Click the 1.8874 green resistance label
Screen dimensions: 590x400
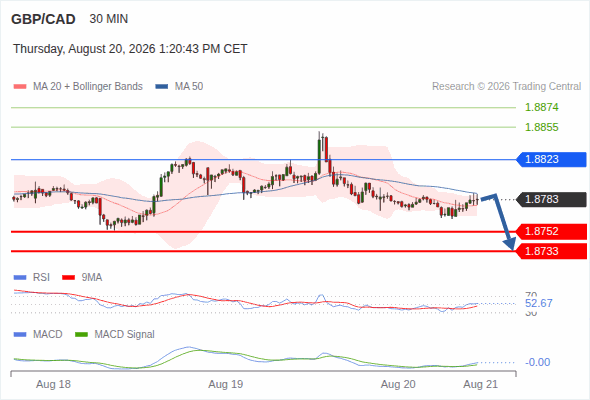pos(541,108)
